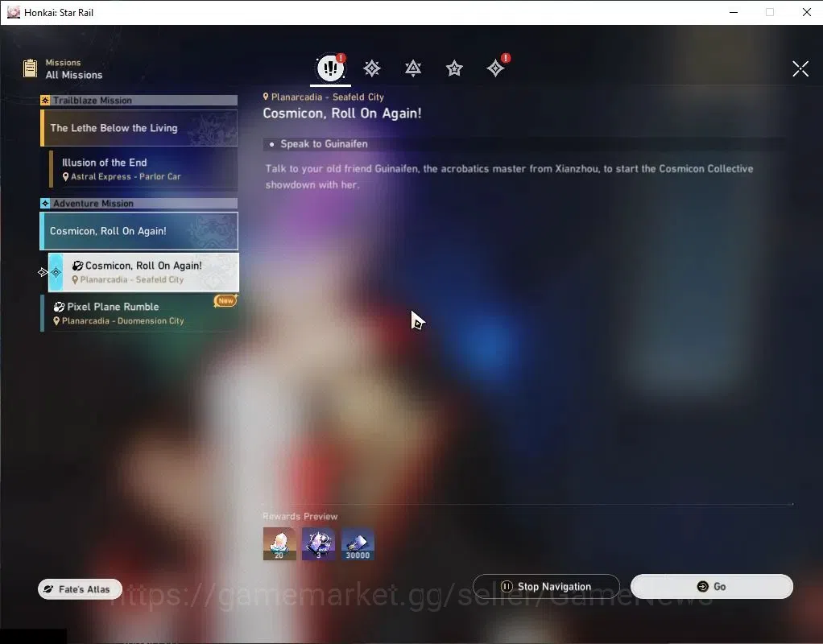Open Fate's Atlas

tap(80, 589)
